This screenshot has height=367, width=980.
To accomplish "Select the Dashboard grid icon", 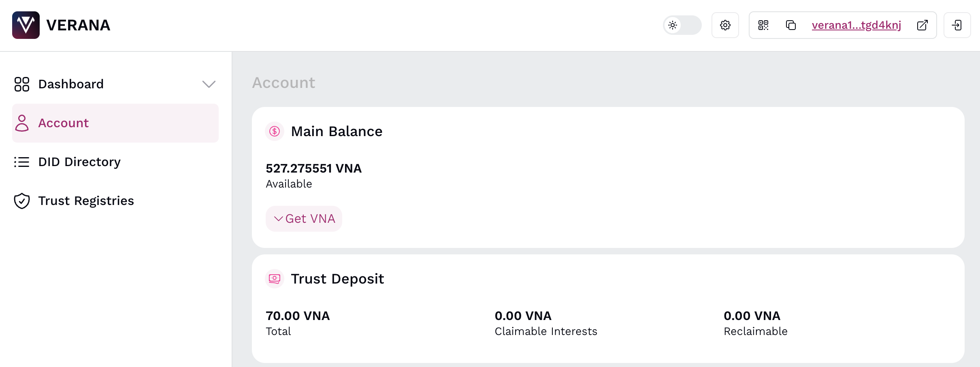I will tap(21, 84).
